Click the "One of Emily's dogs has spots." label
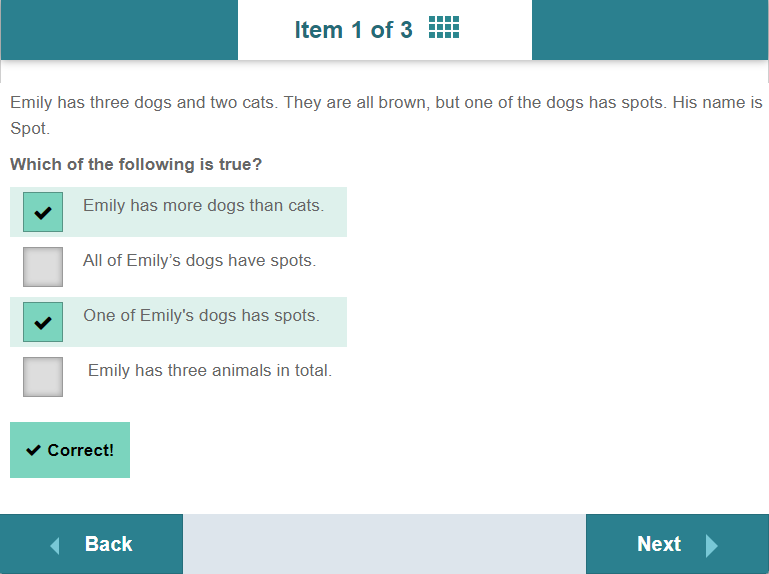The image size is (769, 574). [201, 316]
